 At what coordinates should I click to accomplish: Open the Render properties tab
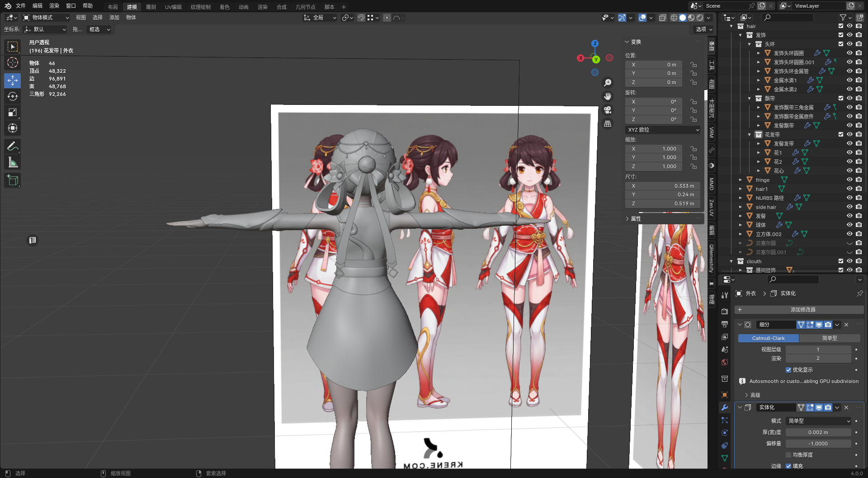pyautogui.click(x=725, y=311)
